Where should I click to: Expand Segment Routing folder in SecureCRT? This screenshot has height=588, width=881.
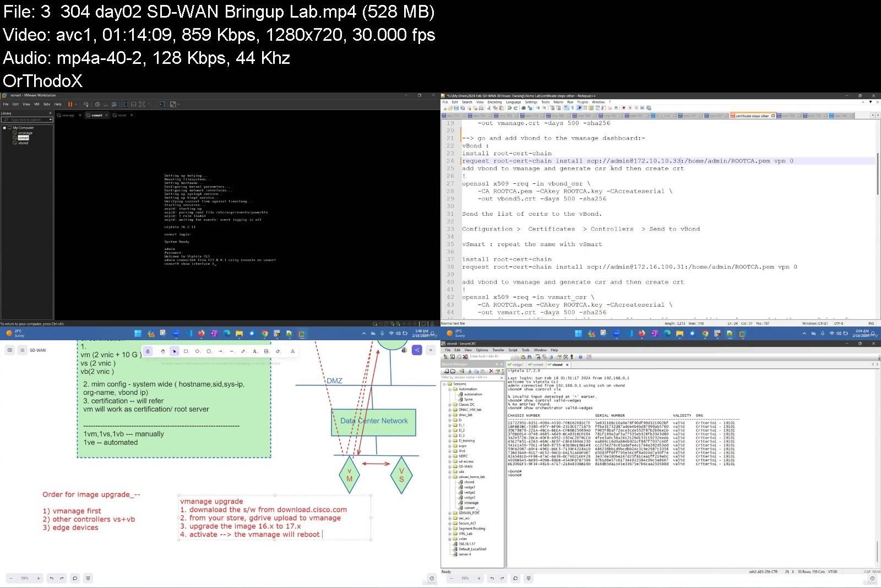(x=450, y=529)
